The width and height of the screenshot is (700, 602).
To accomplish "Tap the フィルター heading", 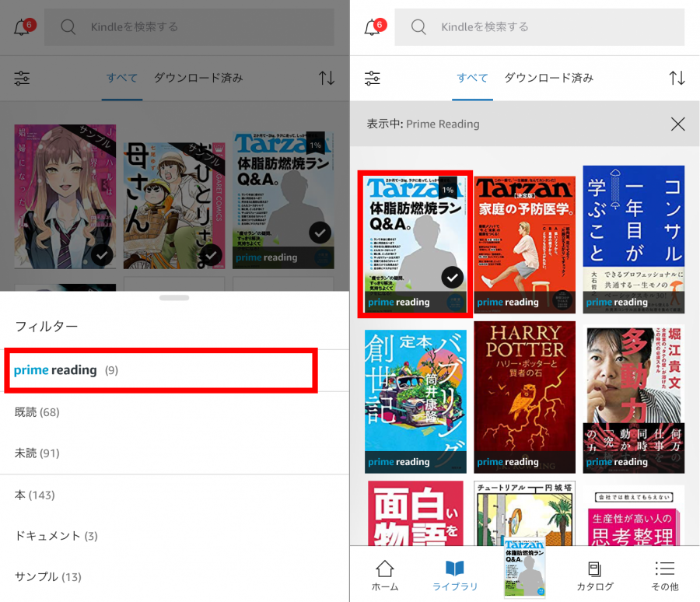I will pyautogui.click(x=47, y=327).
